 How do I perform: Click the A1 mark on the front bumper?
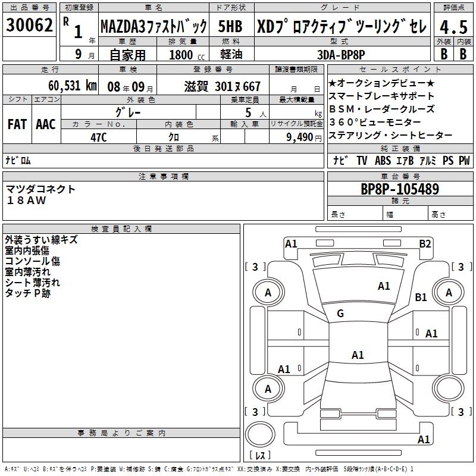291,243
